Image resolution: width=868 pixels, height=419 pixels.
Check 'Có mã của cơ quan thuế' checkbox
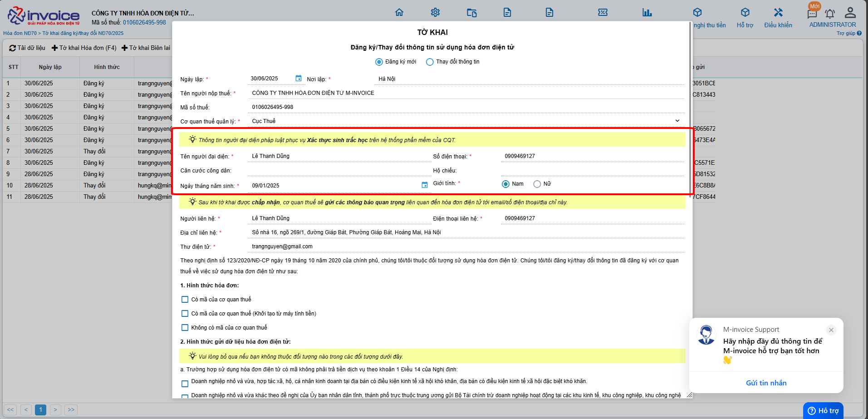coord(185,300)
